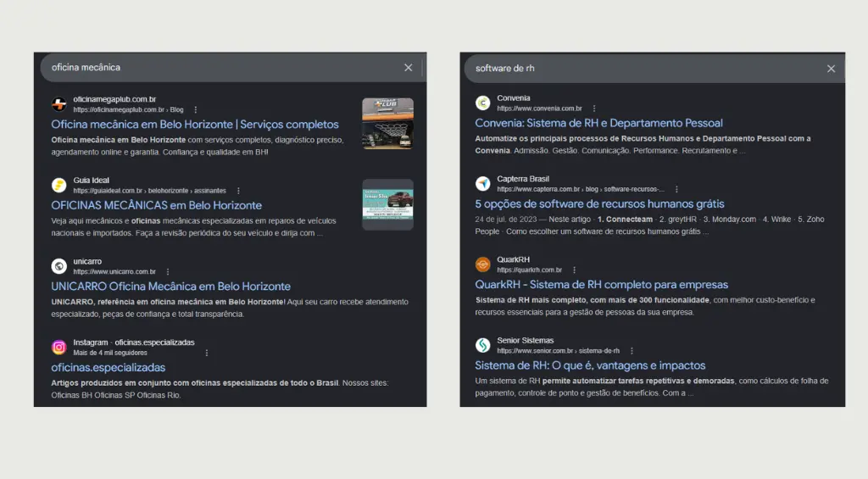Clear the 'software de rh' search with X

[x=831, y=69]
